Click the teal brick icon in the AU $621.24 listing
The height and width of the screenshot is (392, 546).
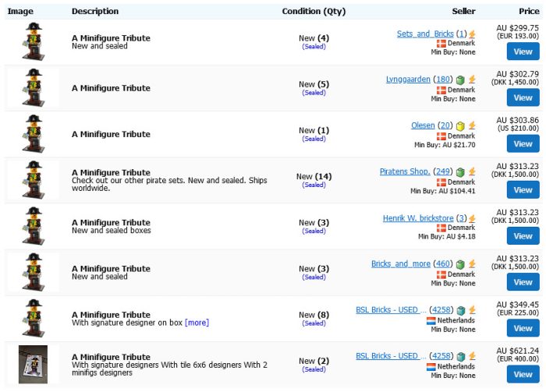pos(461,356)
